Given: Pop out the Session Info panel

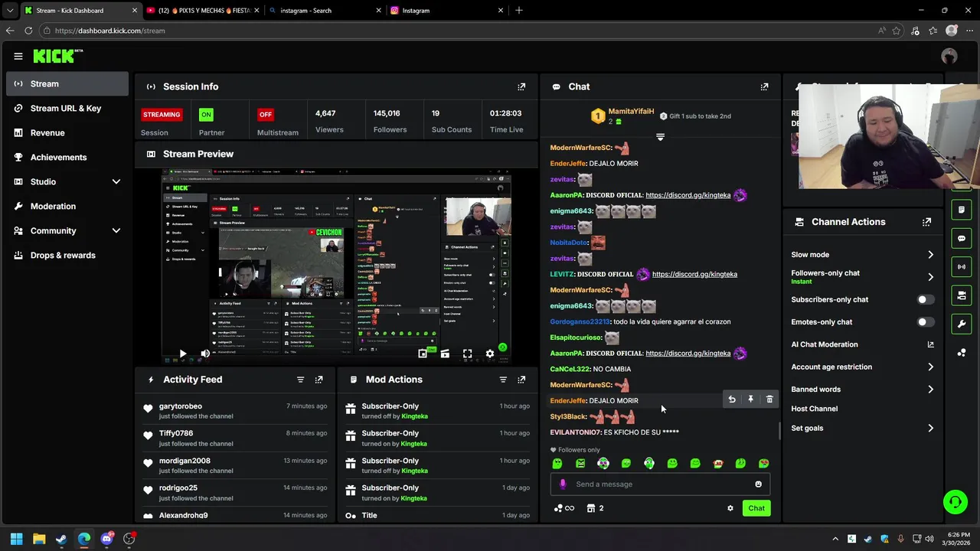Looking at the screenshot, I should pos(521,86).
